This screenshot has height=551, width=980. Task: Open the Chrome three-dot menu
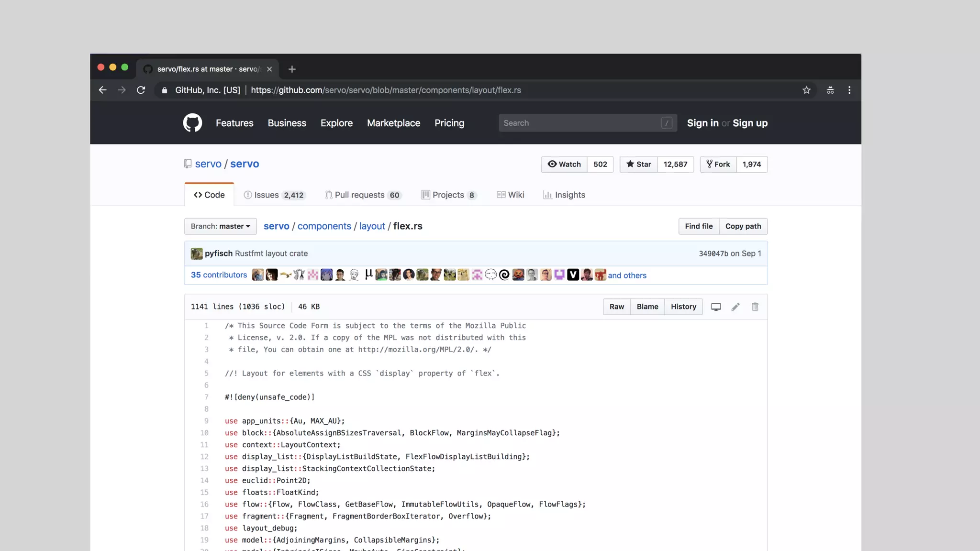point(849,90)
